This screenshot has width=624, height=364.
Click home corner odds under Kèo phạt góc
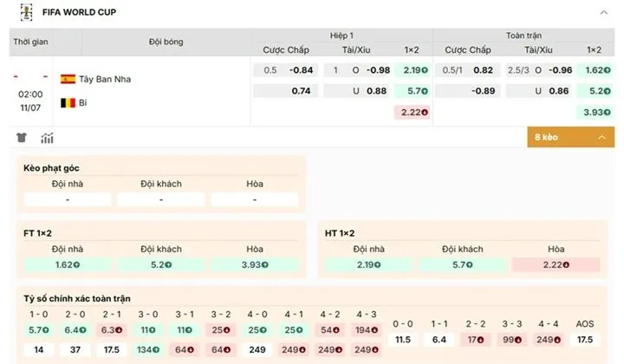pos(68,199)
